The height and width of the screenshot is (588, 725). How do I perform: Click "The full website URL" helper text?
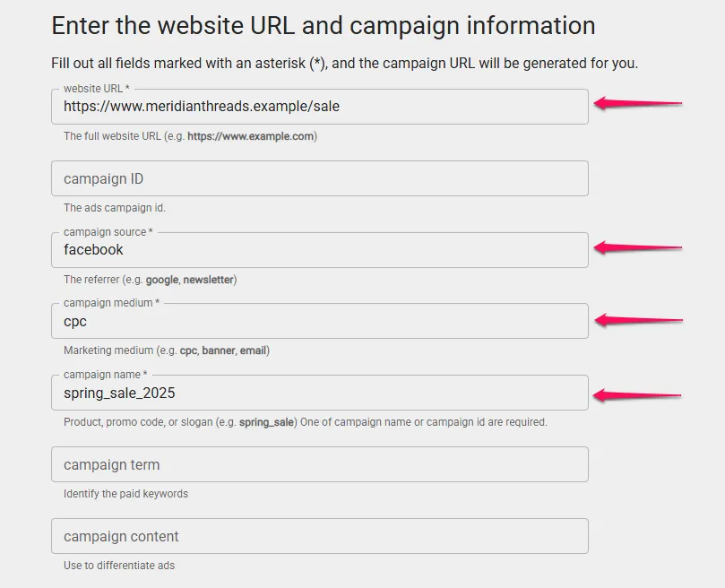(190, 136)
